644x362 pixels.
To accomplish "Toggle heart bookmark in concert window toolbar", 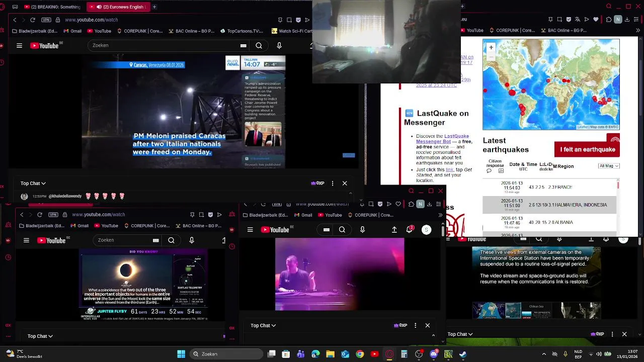I will (x=398, y=204).
